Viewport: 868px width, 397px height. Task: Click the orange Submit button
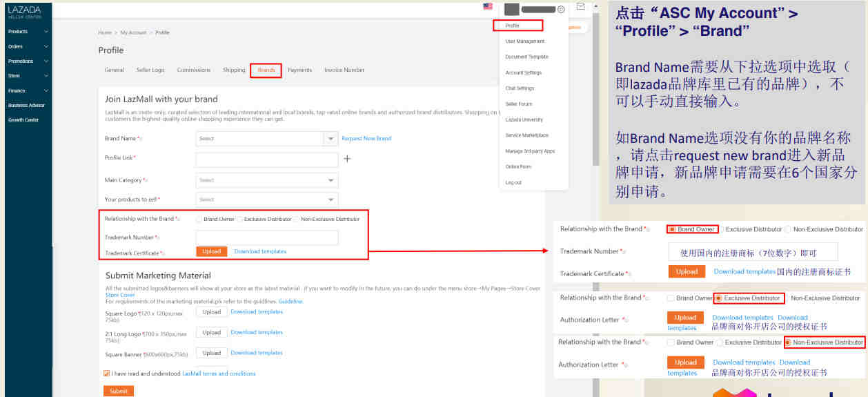point(119,391)
